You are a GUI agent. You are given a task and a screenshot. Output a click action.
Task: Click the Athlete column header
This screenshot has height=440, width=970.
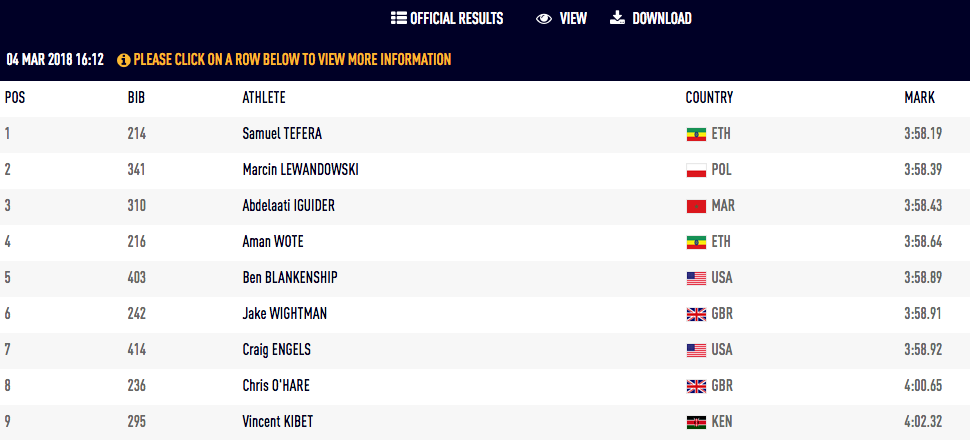(264, 98)
